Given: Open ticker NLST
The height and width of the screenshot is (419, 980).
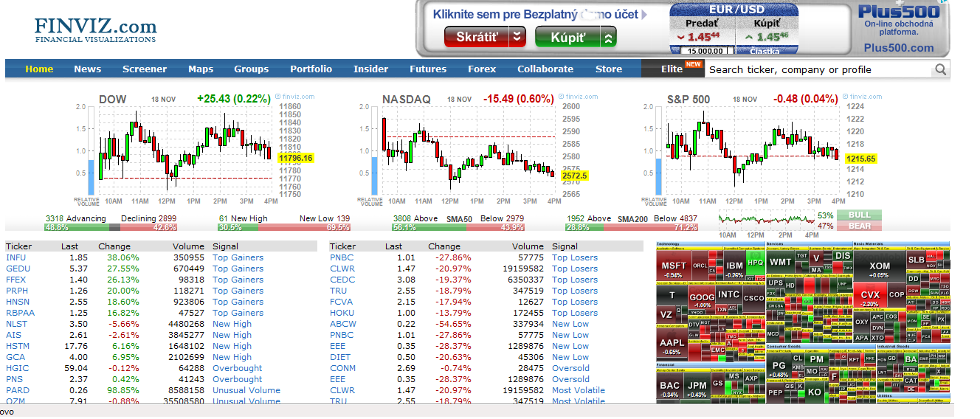Looking at the screenshot, I should (x=16, y=324).
